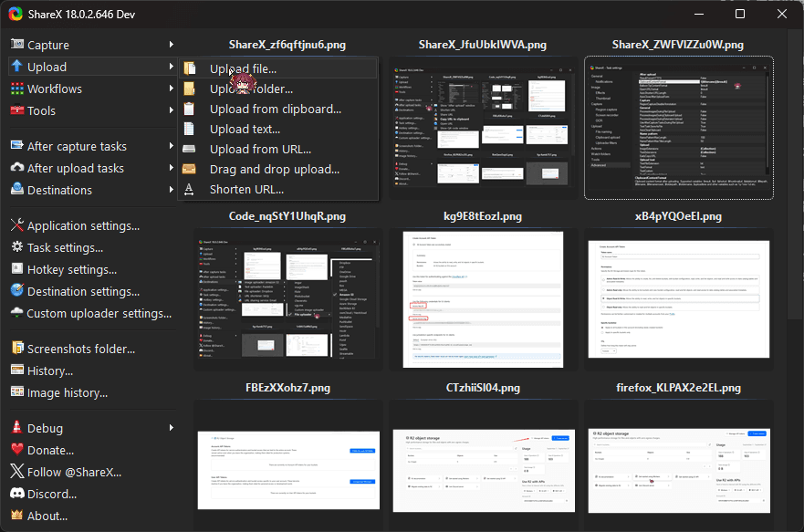
Task: Expand the After capture tasks arrow
Action: [171, 146]
